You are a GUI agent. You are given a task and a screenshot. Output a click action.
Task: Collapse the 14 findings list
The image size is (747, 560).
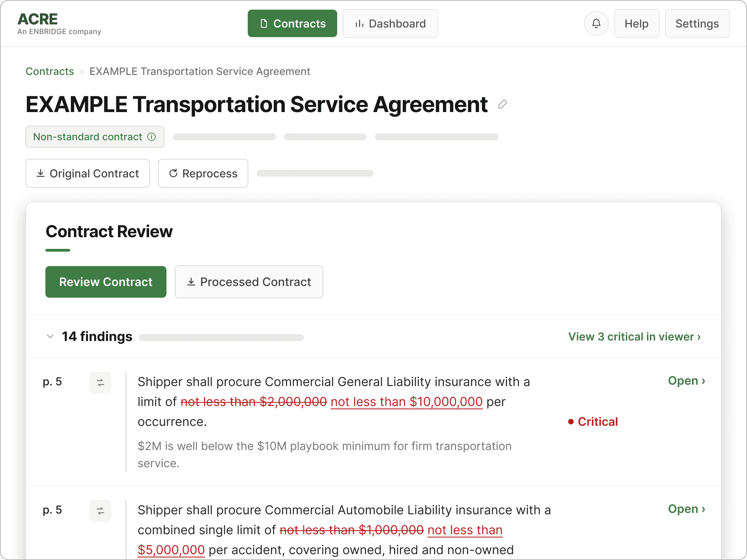(x=50, y=336)
